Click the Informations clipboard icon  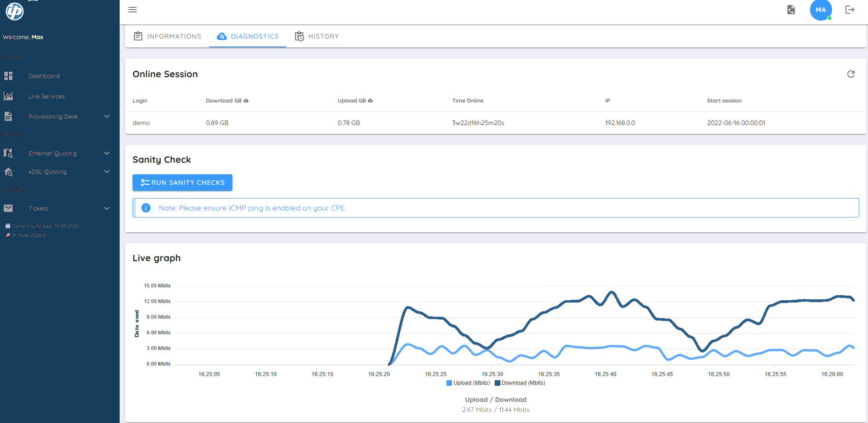[x=138, y=36]
